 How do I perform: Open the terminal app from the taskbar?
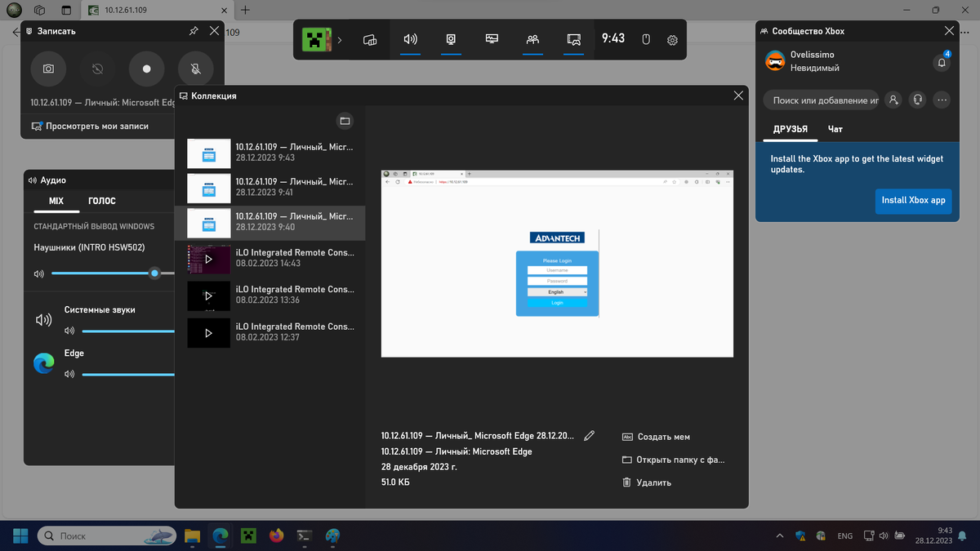304,535
